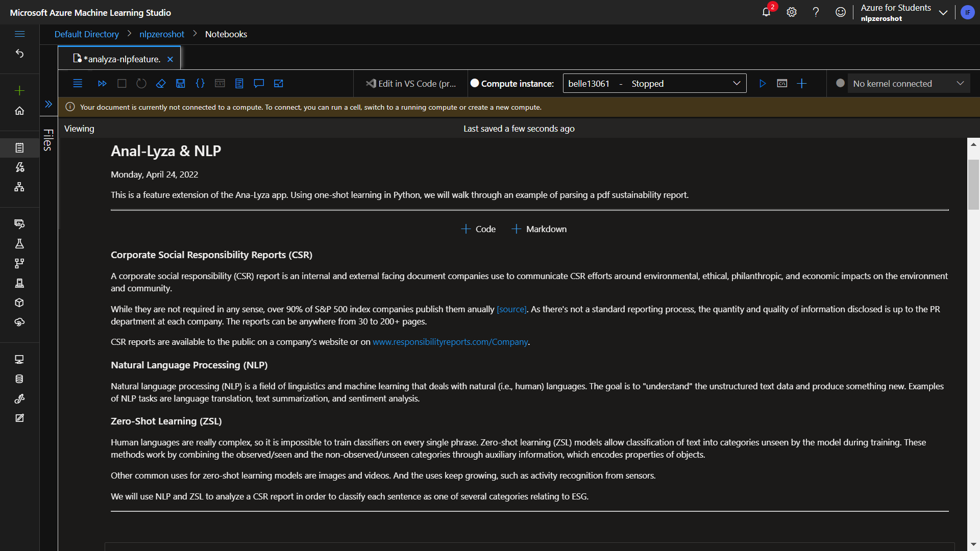Click the vertical scrollbar thumb
This screenshot has width=980, height=551.
click(x=973, y=184)
